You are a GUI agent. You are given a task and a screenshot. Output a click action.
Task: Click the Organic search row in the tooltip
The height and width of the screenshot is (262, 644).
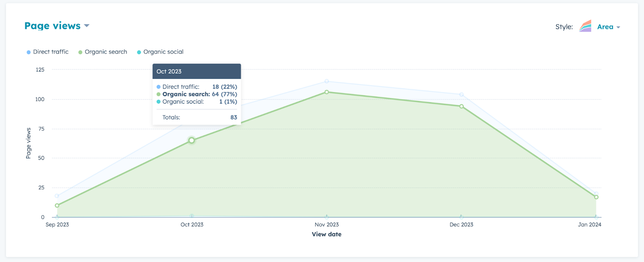[196, 94]
